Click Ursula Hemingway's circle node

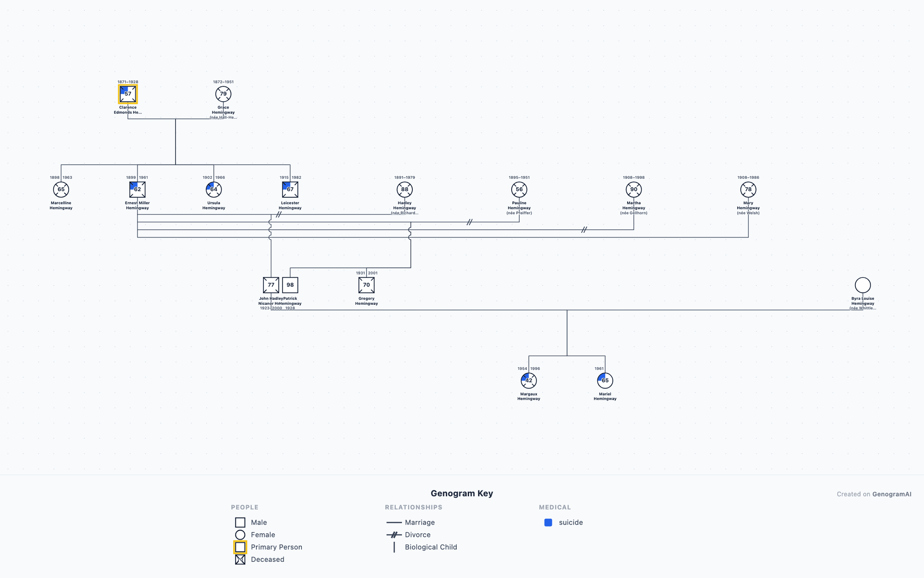coord(214,190)
